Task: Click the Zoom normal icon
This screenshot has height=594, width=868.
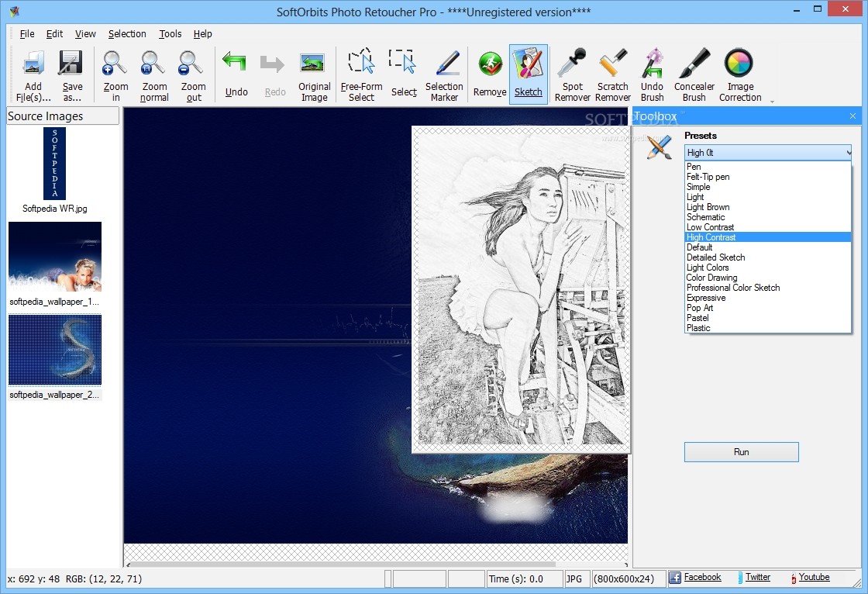Action: 154,63
